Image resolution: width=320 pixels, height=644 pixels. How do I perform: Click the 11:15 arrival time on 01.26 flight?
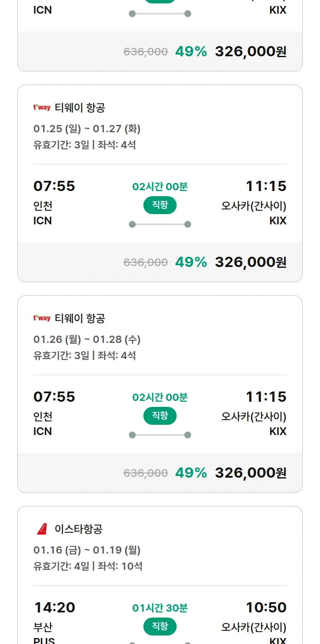coord(266,397)
